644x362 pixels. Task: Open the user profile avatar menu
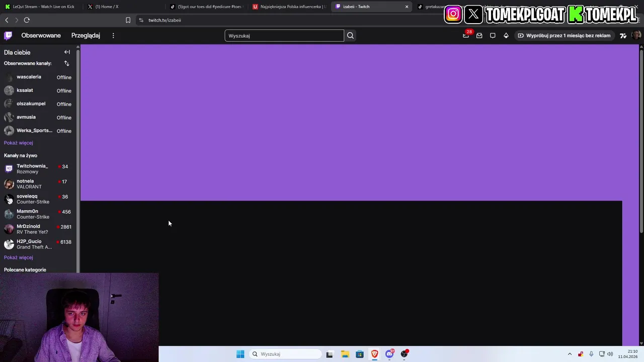coord(636,36)
